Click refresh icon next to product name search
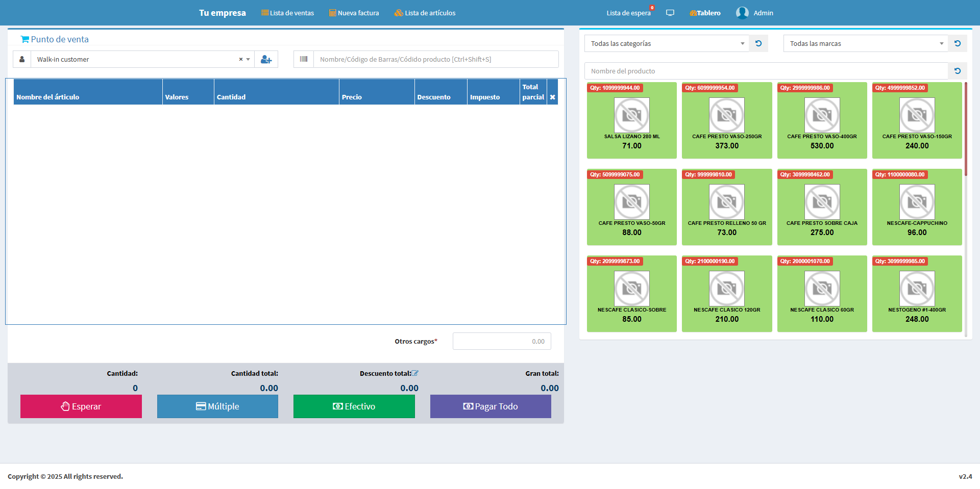 (x=958, y=71)
